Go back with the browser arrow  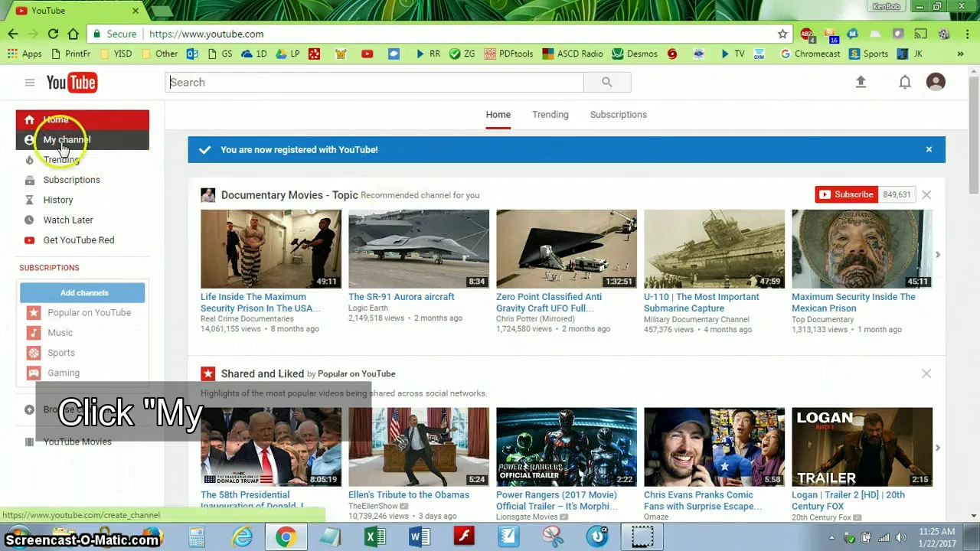[x=13, y=34]
